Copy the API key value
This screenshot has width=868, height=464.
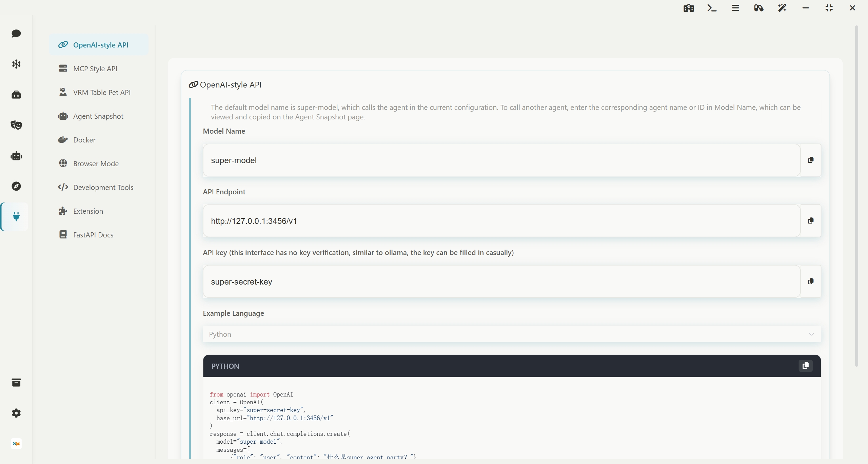tap(811, 282)
